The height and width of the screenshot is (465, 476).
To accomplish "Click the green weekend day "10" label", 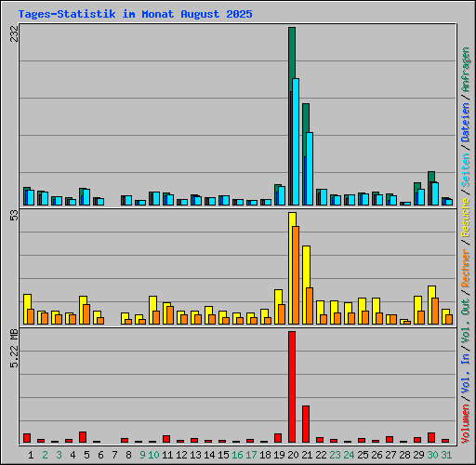I will point(153,455).
